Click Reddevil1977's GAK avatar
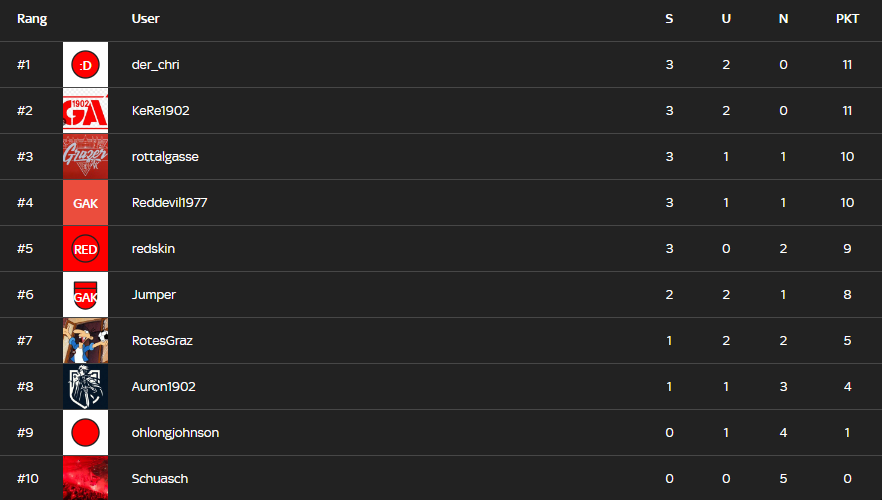The width and height of the screenshot is (882, 500). (85, 203)
